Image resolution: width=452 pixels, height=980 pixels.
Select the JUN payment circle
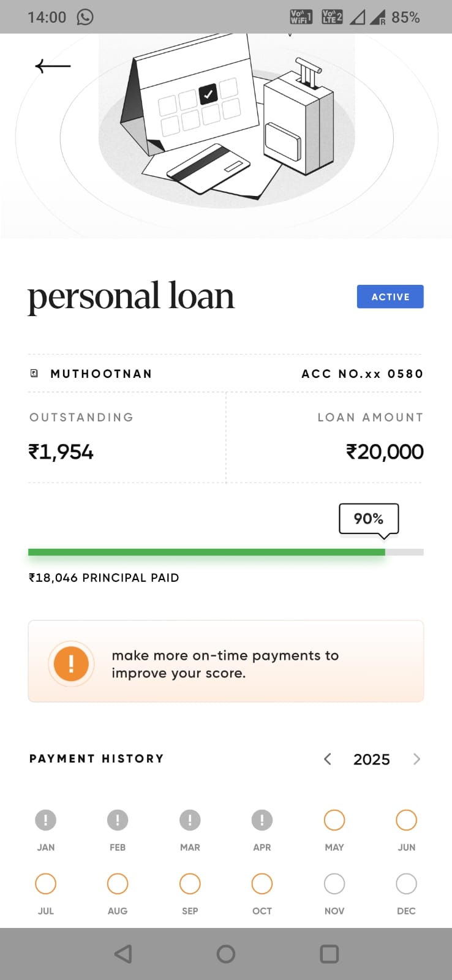point(406,820)
